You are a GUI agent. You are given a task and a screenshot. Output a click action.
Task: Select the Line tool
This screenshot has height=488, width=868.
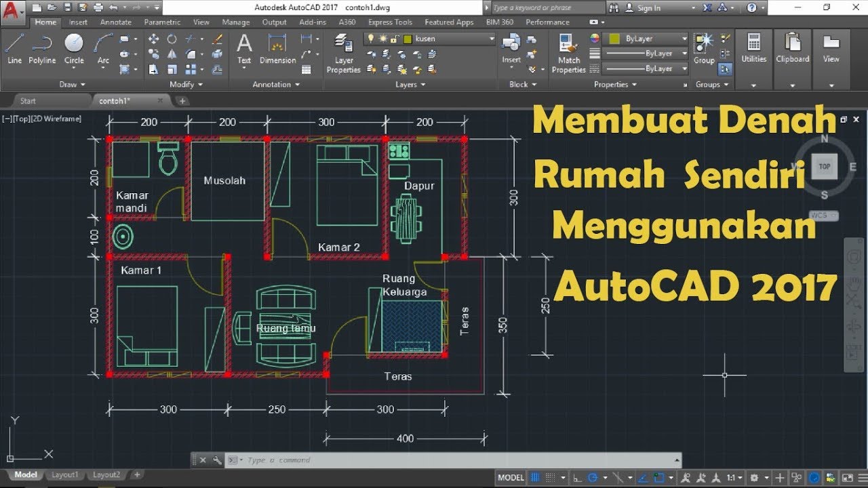(14, 48)
